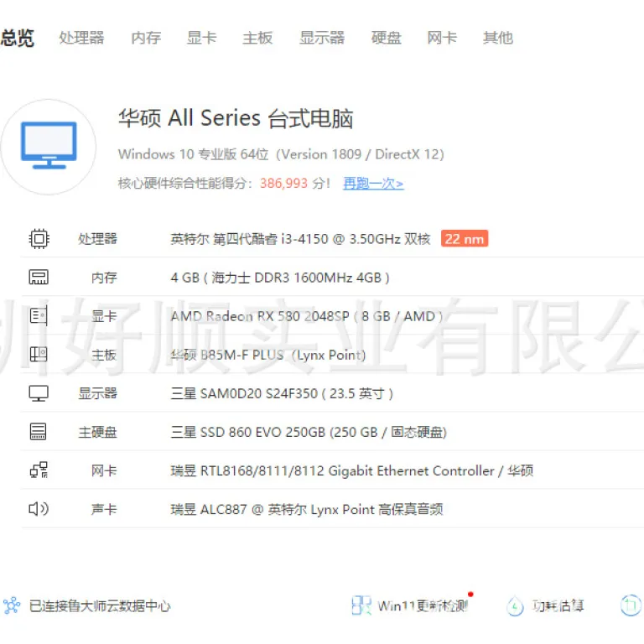Click the network card icon
Viewport: 644px width, 644px height.
pos(39,470)
